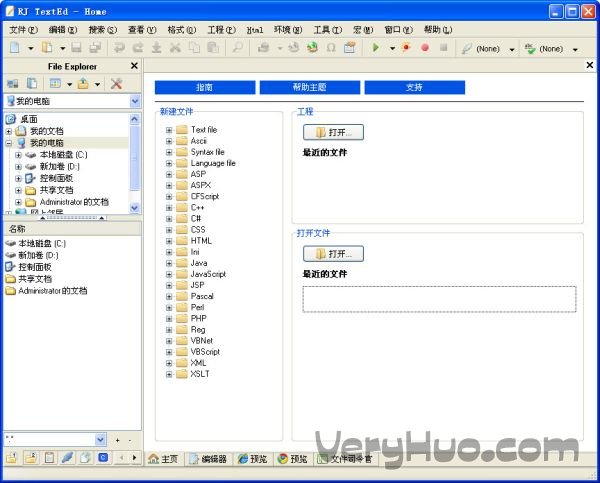Image resolution: width=600 pixels, height=483 pixels.
Task: Expand the JavaScript file type node
Action: (x=169, y=274)
